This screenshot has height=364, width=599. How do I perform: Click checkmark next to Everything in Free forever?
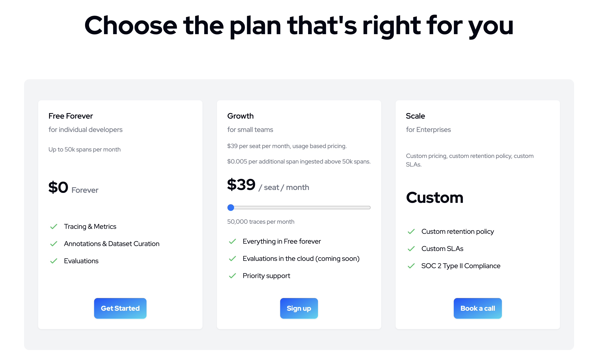pos(232,241)
